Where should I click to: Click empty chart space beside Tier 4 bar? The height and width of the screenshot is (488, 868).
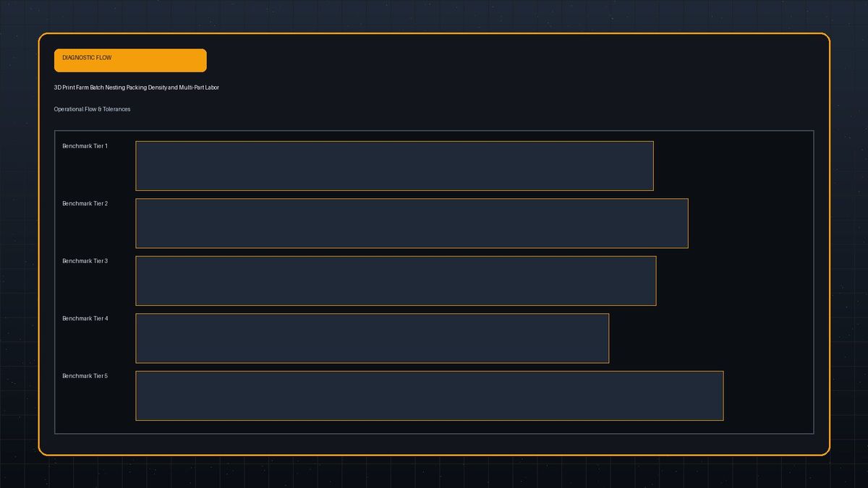[711, 338]
